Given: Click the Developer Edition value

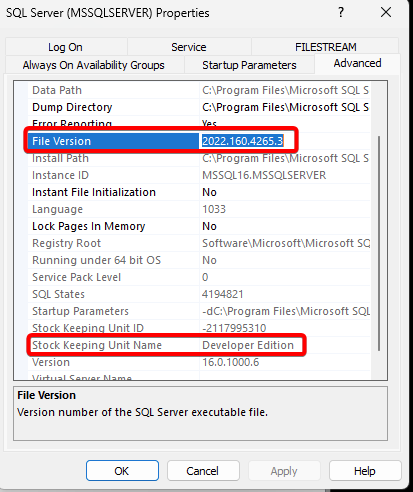Looking at the screenshot, I should tap(248, 345).
